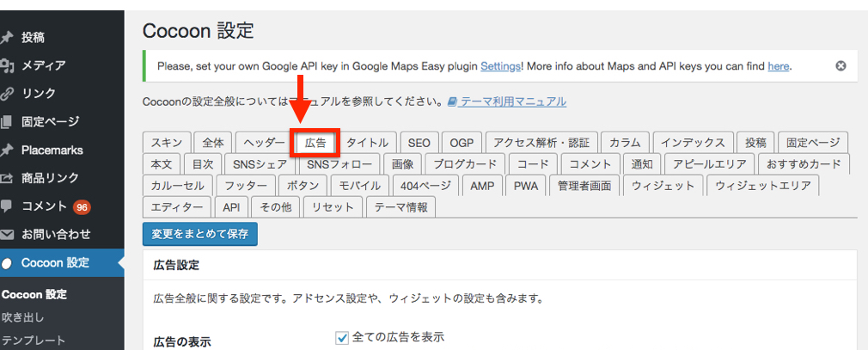
Task: Click 変更をまとめて保存 button
Action: pyautogui.click(x=200, y=234)
